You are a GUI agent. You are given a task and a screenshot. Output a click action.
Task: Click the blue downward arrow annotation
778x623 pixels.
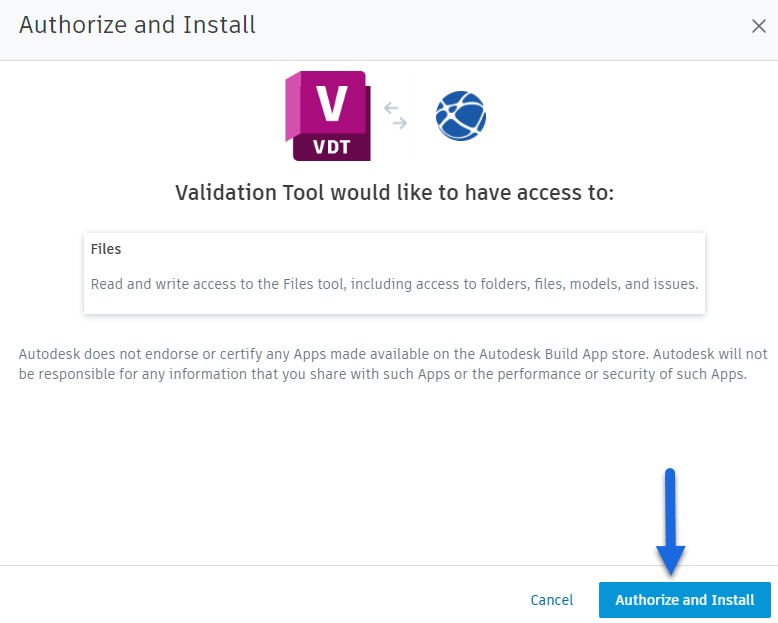[670, 522]
